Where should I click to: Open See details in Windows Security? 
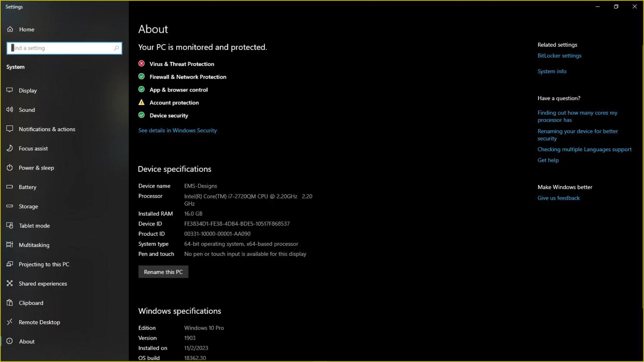coord(177,130)
